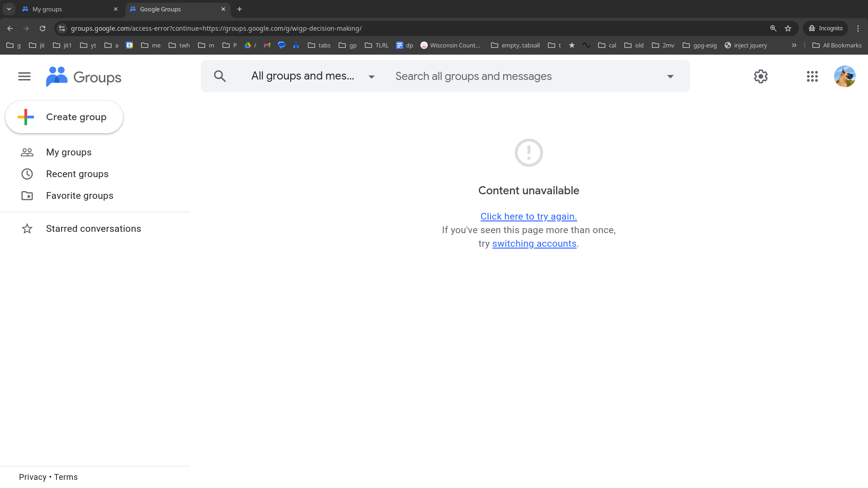Open the 'cal' bookmark folder
Image resolution: width=868 pixels, height=488 pixels.
[x=607, y=45]
